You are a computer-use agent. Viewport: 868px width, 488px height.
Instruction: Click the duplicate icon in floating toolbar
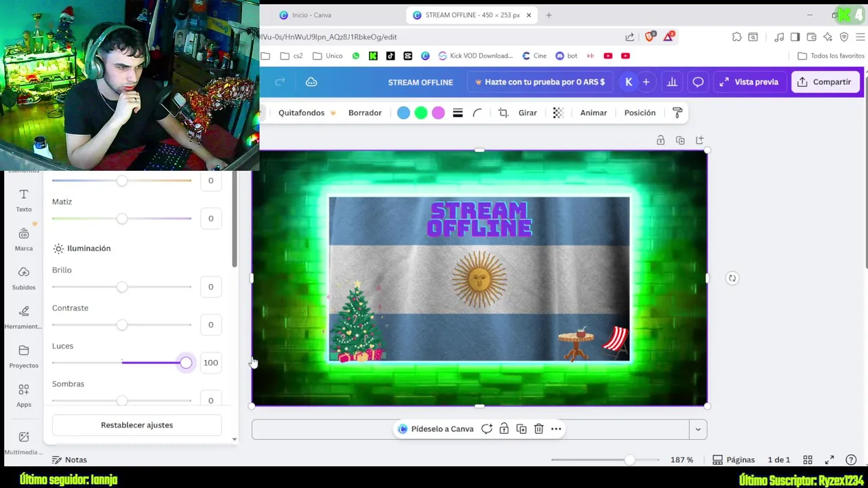(x=521, y=429)
